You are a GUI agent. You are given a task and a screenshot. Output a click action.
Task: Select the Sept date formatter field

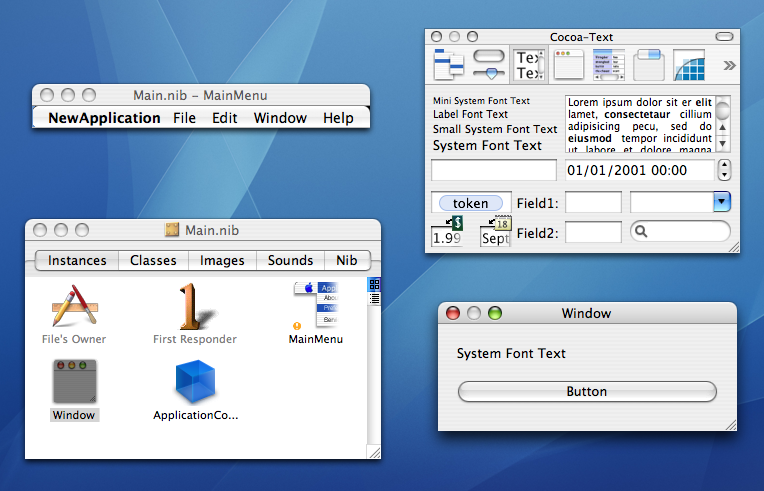495,238
